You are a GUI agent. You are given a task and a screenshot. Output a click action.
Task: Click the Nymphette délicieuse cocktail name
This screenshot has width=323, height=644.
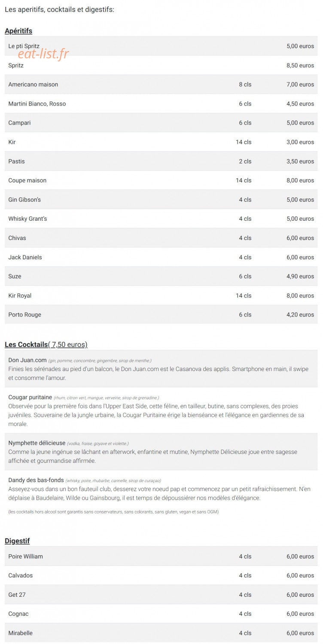[x=37, y=443]
